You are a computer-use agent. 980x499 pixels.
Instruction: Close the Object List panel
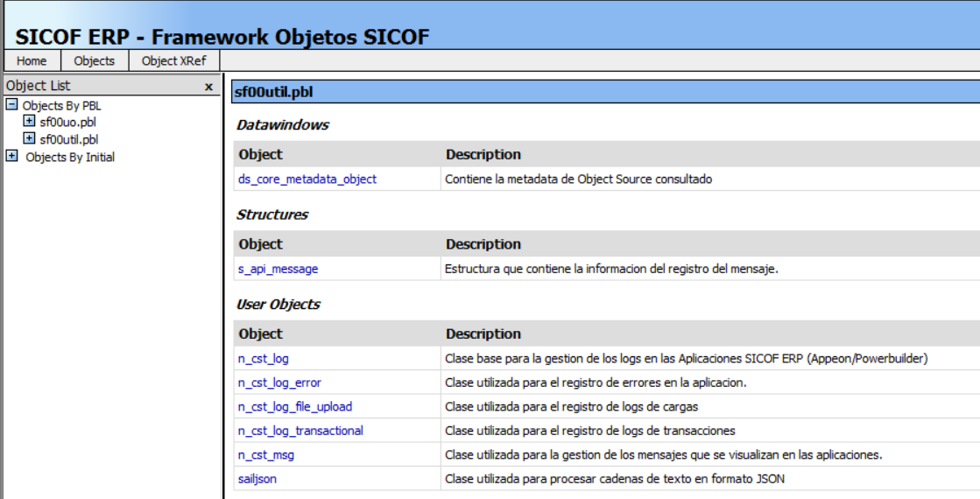coord(208,87)
